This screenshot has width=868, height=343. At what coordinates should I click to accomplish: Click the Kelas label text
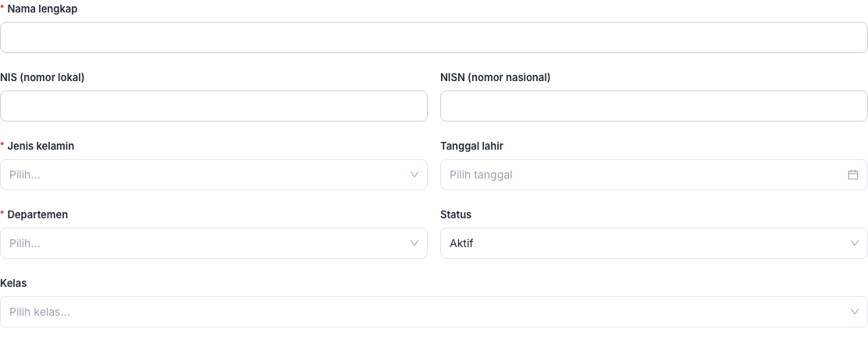tap(13, 283)
